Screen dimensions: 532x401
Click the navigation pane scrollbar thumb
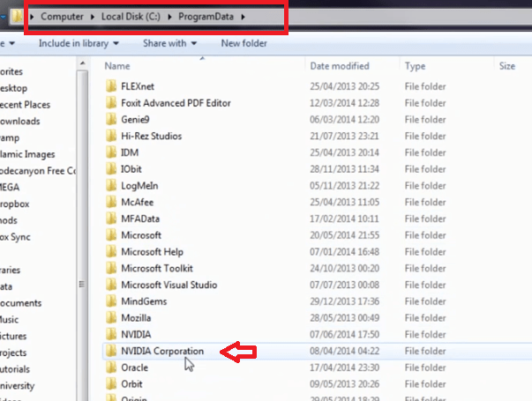pos(82,237)
